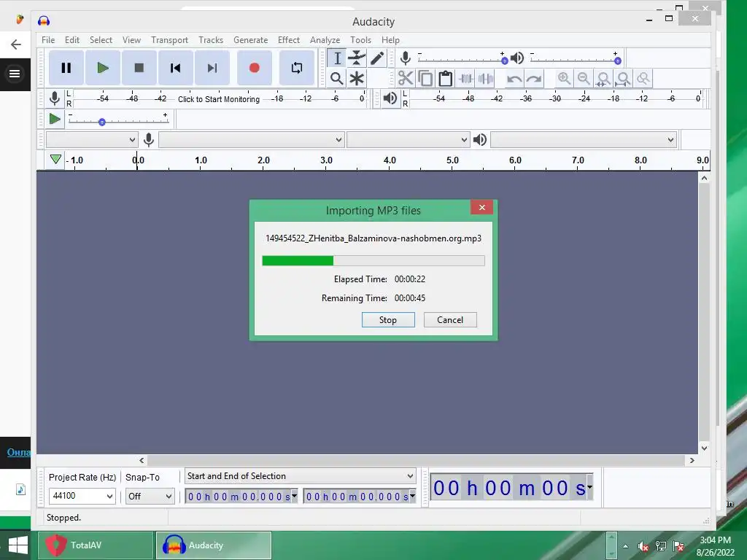Screen dimensions: 747x560
Task: Click the Stop transport square button
Action: (139, 68)
